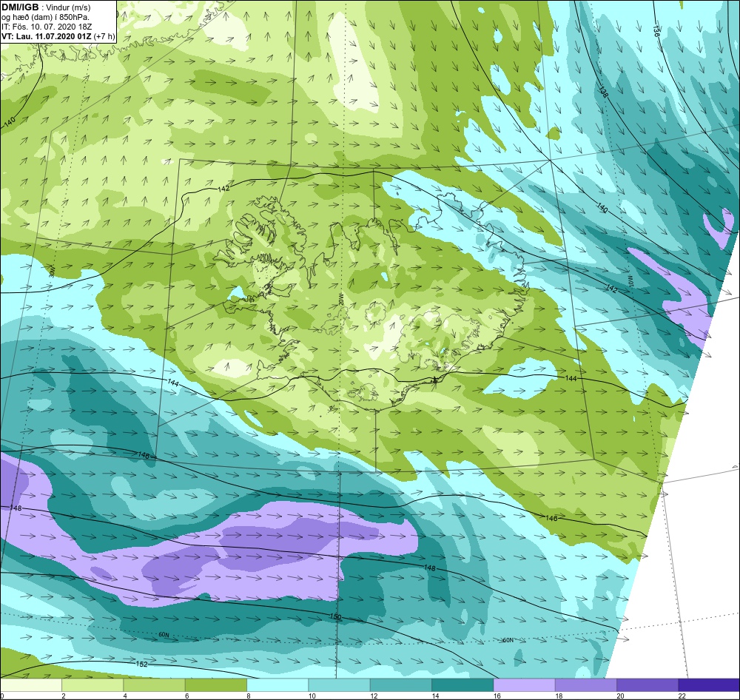Viewport: 740px width, 700px height.
Task: Click the 150 contour label
Action: click(x=335, y=617)
